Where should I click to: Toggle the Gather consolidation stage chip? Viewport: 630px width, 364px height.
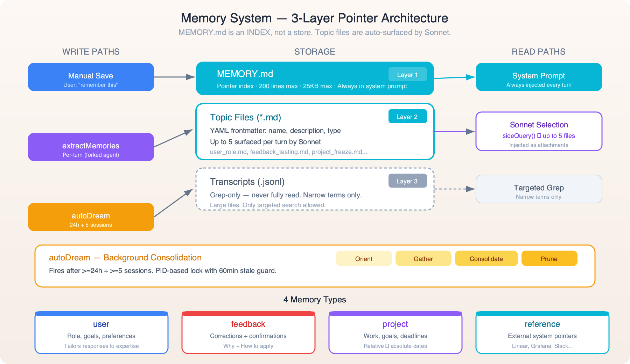(x=423, y=259)
